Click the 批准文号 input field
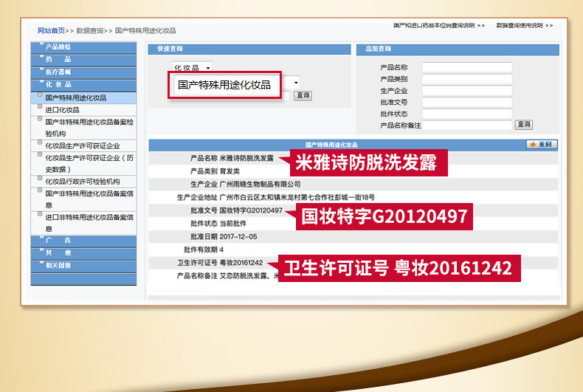Image resolution: width=583 pixels, height=392 pixels. click(x=467, y=102)
